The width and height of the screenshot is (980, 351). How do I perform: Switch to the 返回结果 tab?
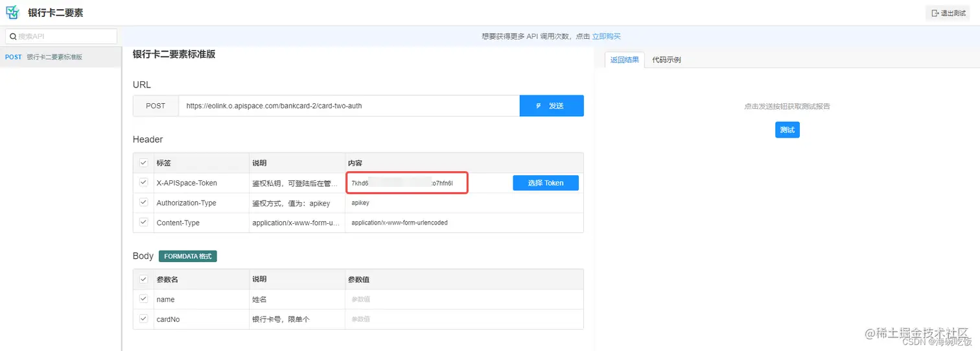point(625,60)
